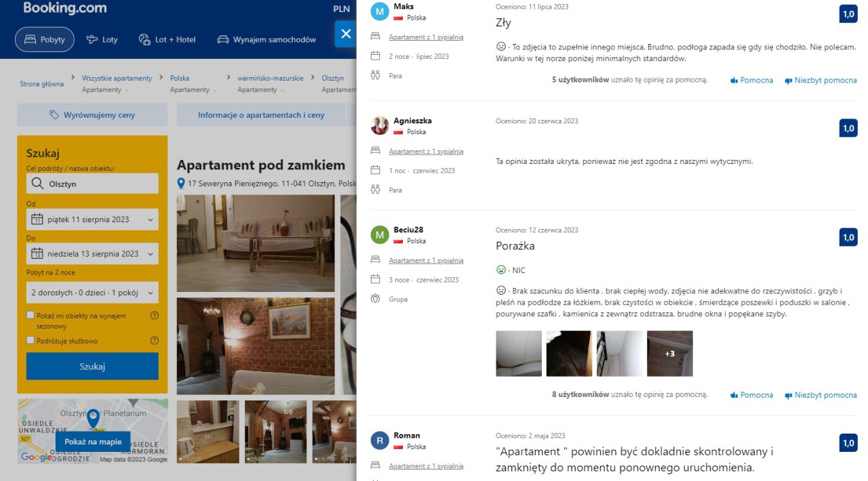
Task: Click the Apartament z 1 sypialnią link under Maks
Action: tap(426, 37)
